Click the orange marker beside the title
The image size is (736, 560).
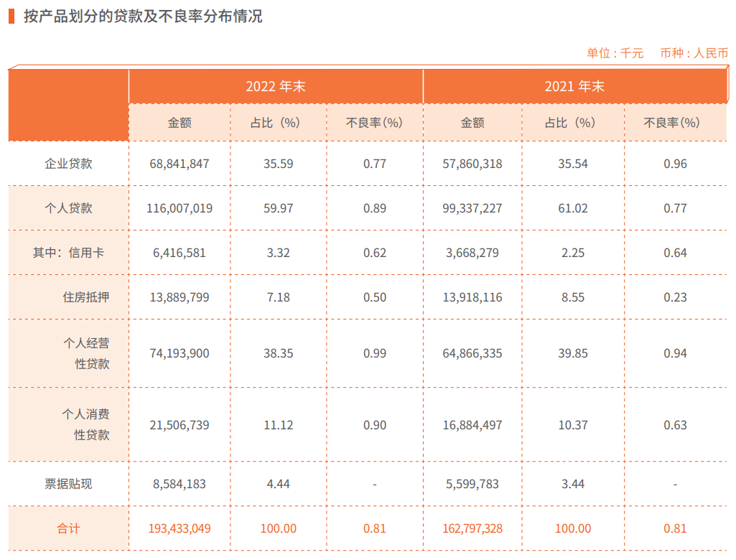(x=11, y=17)
